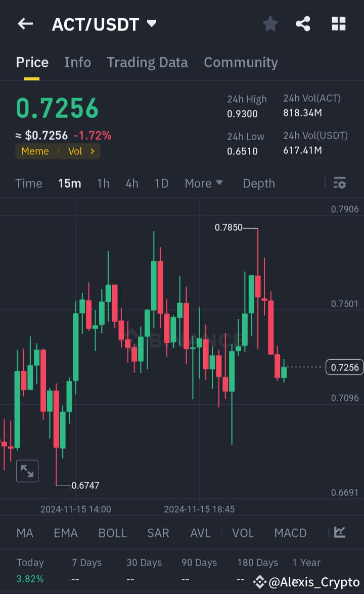
Task: Toggle the BOLL indicator
Action: pyautogui.click(x=112, y=533)
